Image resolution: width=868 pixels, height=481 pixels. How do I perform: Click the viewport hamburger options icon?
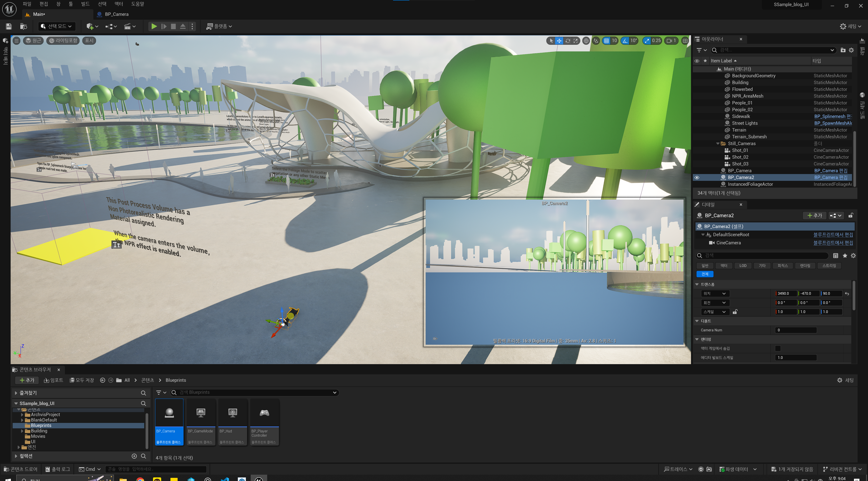tap(17, 41)
